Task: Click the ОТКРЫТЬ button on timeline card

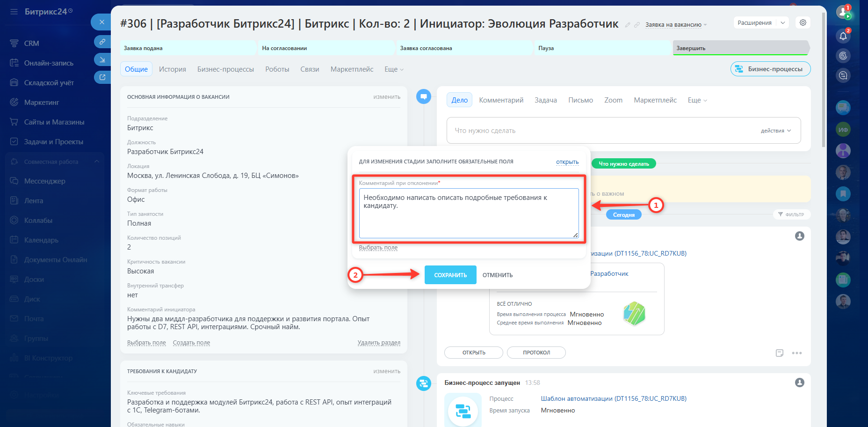Action: tap(474, 353)
